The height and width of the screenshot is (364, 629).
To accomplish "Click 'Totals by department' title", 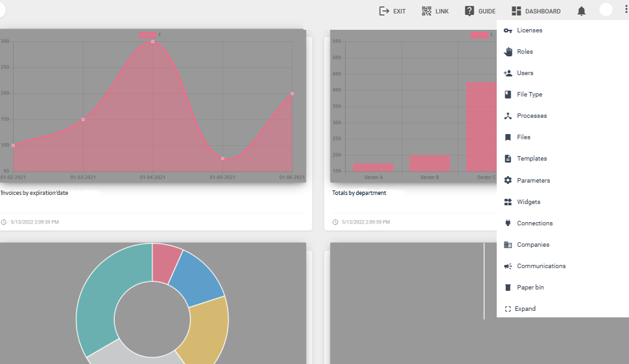I will 359,193.
